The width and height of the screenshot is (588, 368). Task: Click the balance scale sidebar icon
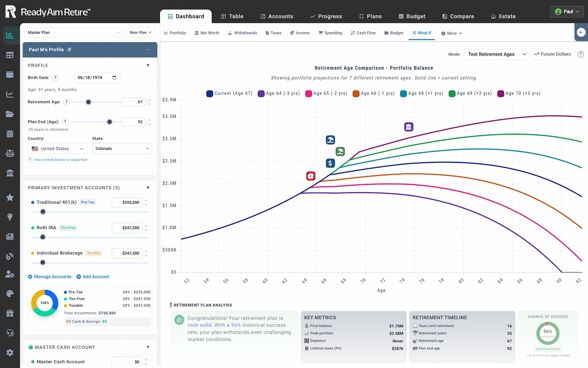(10, 153)
